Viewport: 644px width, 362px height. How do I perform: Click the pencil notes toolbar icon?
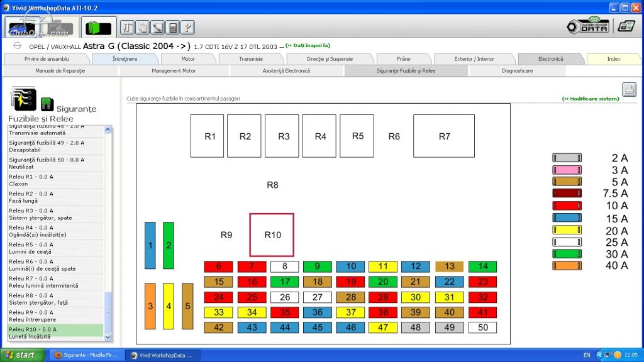tap(158, 28)
